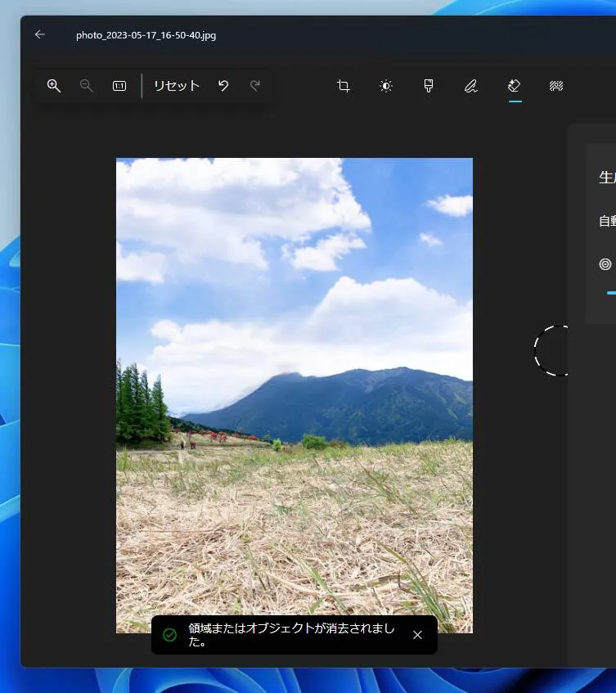Open the Crop tool
The image size is (616, 693).
pyautogui.click(x=344, y=85)
